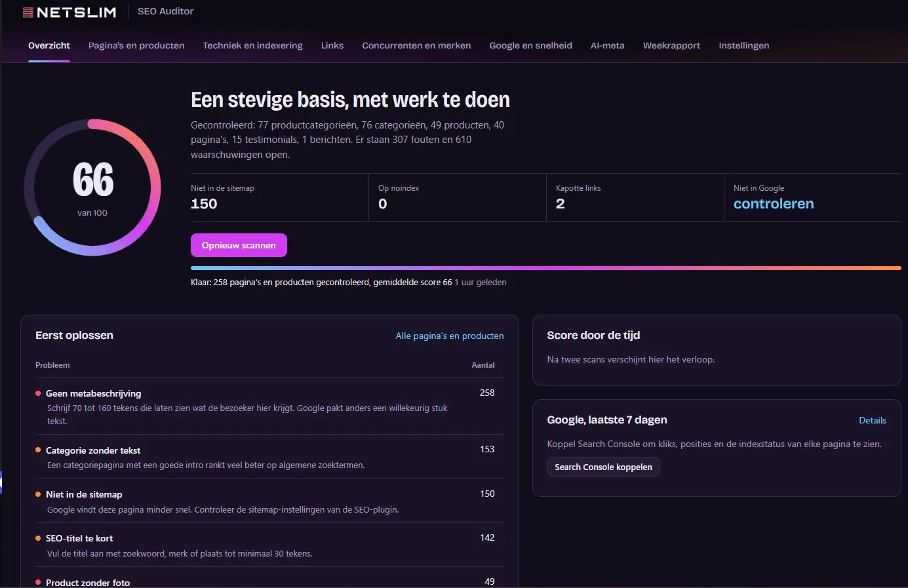Click the scan progress bar
Image resolution: width=908 pixels, height=588 pixels.
pyautogui.click(x=546, y=268)
